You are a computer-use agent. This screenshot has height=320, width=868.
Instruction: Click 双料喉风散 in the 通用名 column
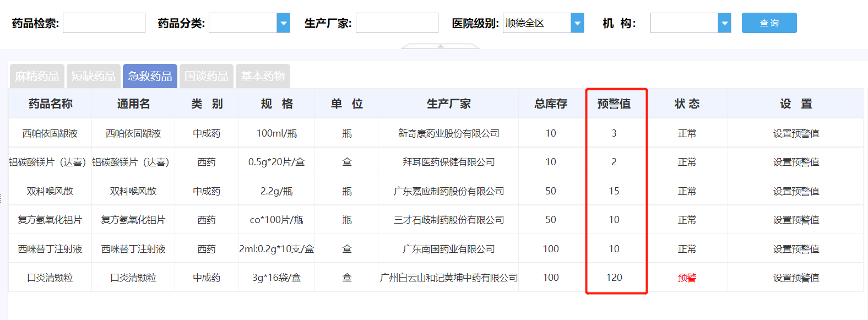pyautogui.click(x=133, y=191)
